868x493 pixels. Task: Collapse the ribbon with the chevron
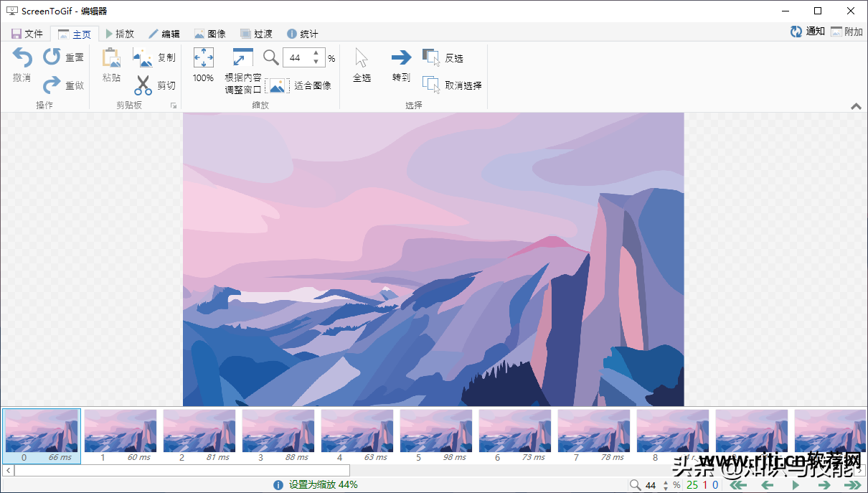click(856, 106)
